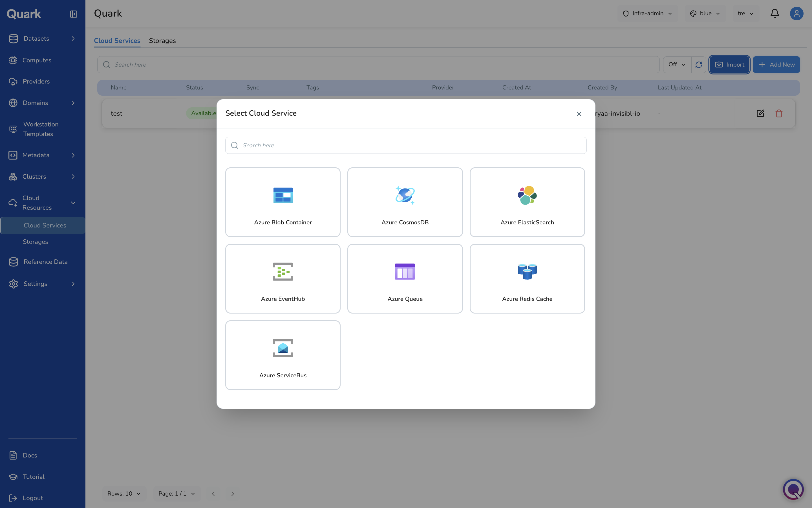Switch to the Cloud Services tab
This screenshot has height=508, width=812.
(117, 41)
